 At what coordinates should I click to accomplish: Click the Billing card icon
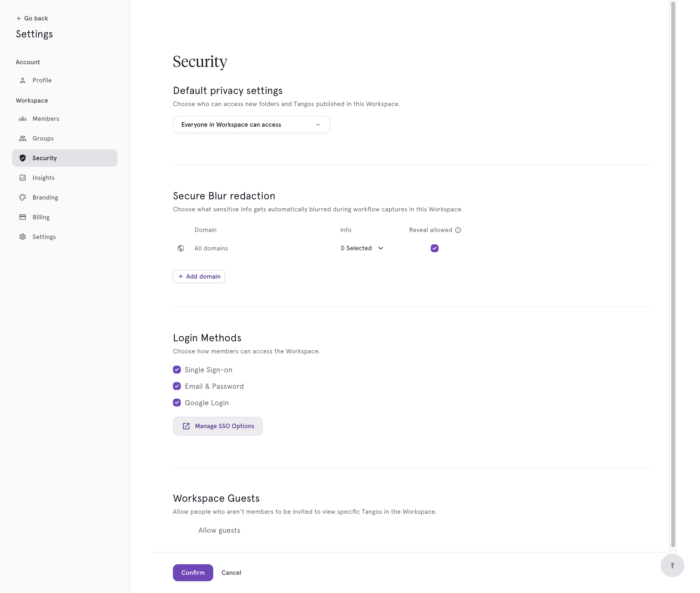pyautogui.click(x=23, y=217)
